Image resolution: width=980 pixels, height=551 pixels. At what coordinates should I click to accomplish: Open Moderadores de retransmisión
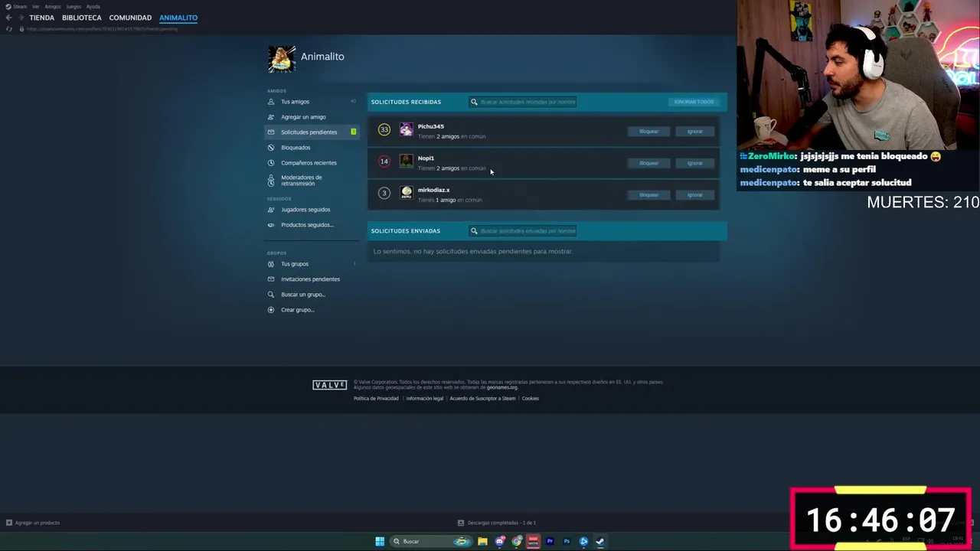click(x=301, y=181)
